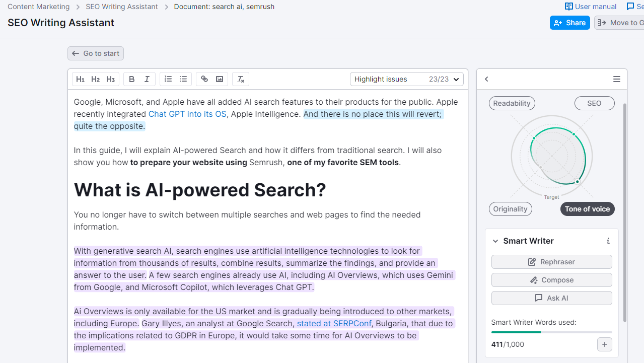The height and width of the screenshot is (363, 644).
Task: Toggle bold formatting
Action: tap(131, 79)
